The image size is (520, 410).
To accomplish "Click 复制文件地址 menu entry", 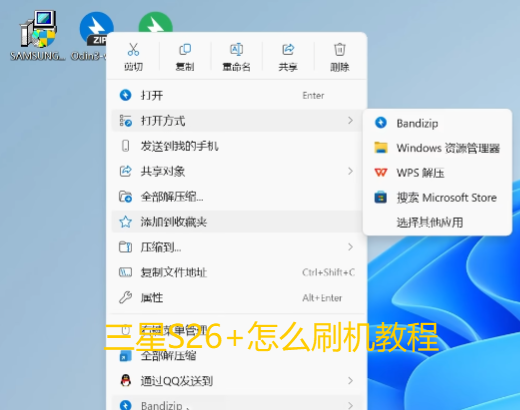I will pos(237,272).
